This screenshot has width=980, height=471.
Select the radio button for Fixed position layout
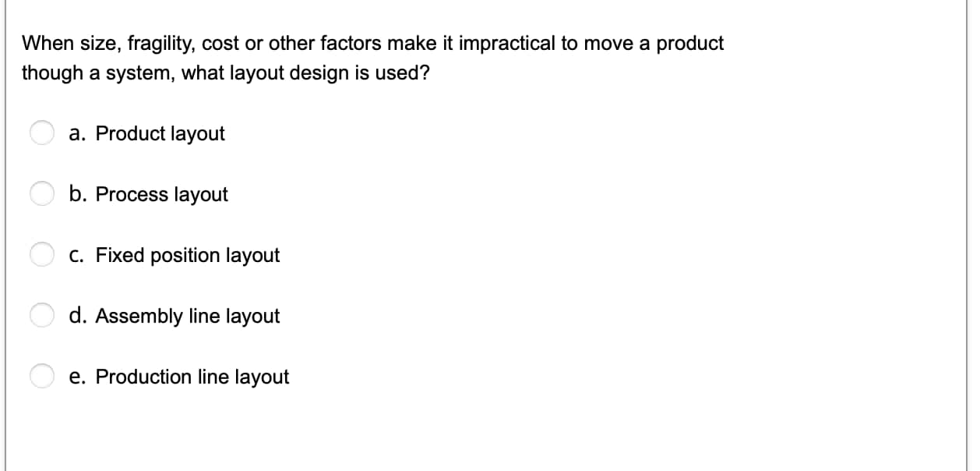tap(42, 253)
